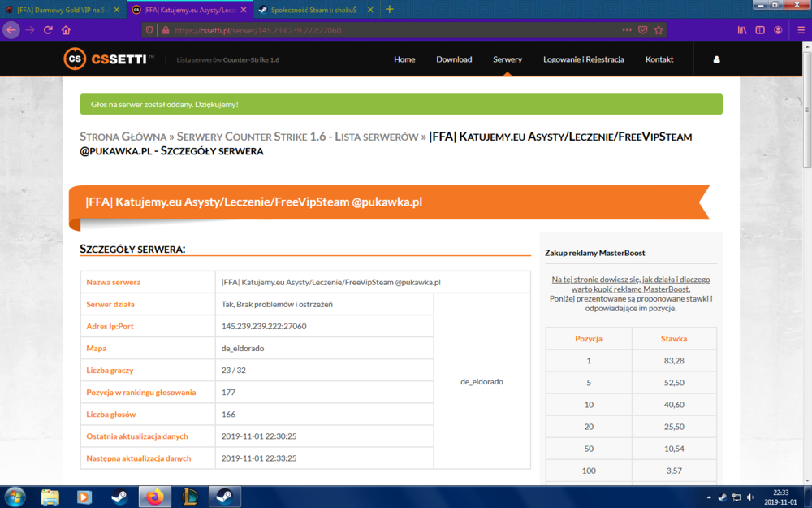Screen dimensions: 812x508
Task: Click the ranking position value 177
Action: point(228,393)
